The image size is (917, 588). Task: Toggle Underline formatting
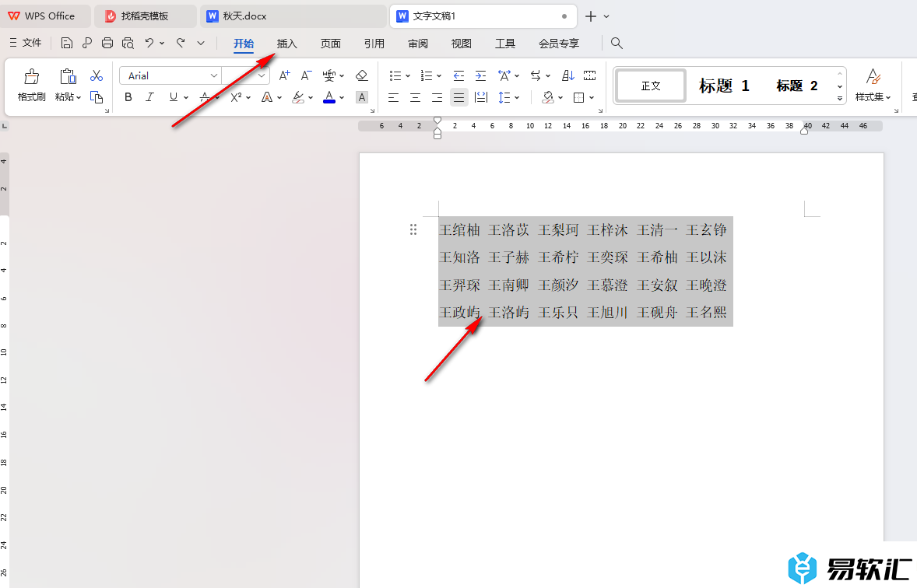[x=173, y=97]
